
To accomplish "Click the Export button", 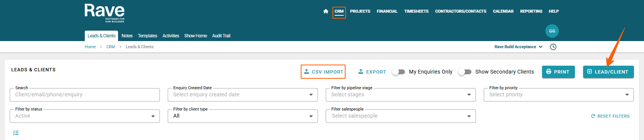I will pyautogui.click(x=372, y=72).
